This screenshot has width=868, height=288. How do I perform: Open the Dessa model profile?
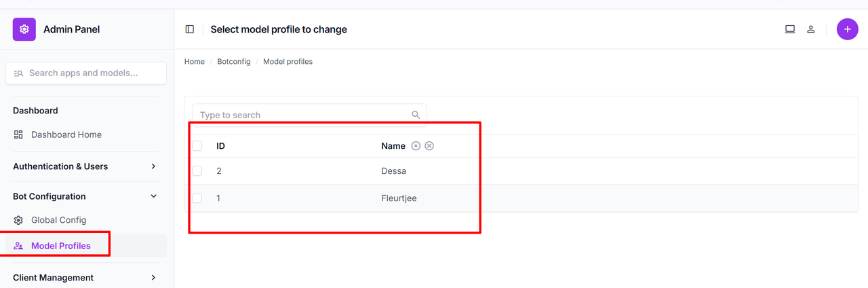[393, 171]
